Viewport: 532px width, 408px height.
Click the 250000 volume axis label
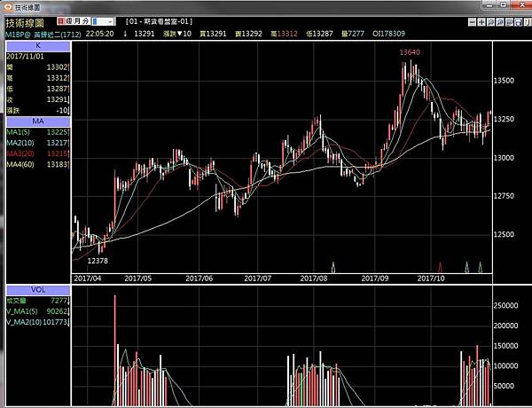tap(505, 305)
